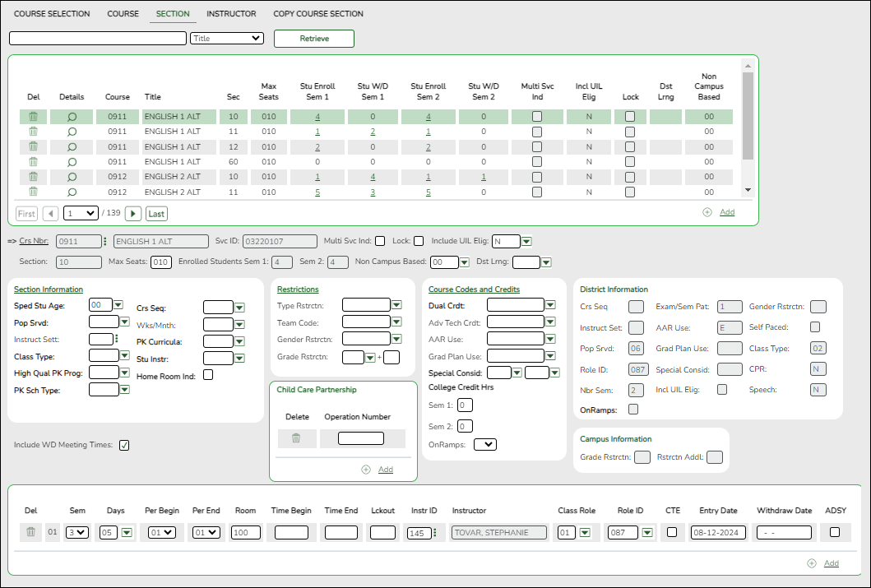Viewport: 871px width, 588px height.
Task: Click the search field at top left
Action: point(96,38)
